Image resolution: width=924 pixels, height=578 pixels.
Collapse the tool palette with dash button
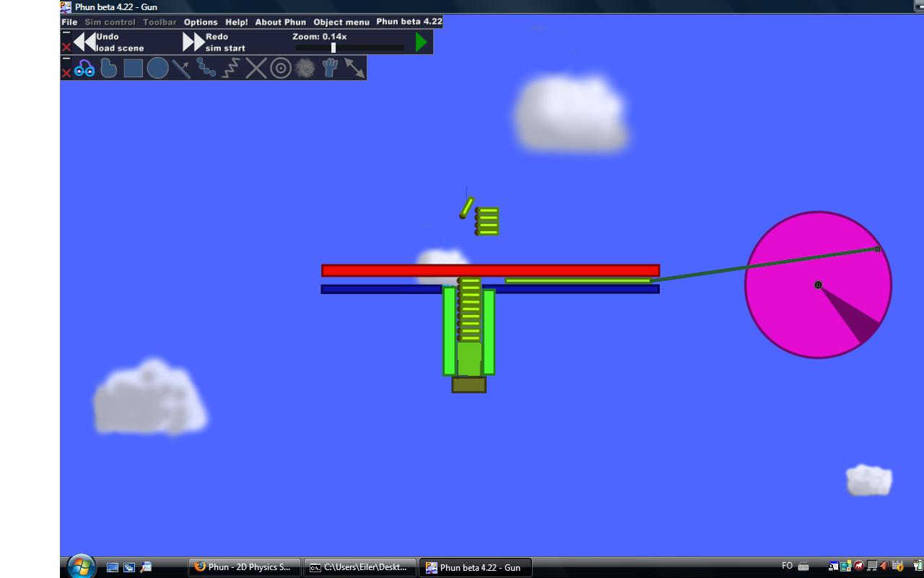tap(66, 59)
